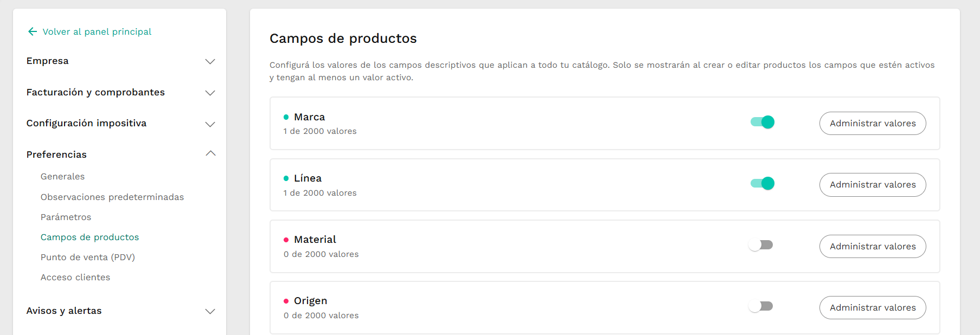Expand the Empresa section chevron
This screenshot has height=335, width=980.
[210, 61]
